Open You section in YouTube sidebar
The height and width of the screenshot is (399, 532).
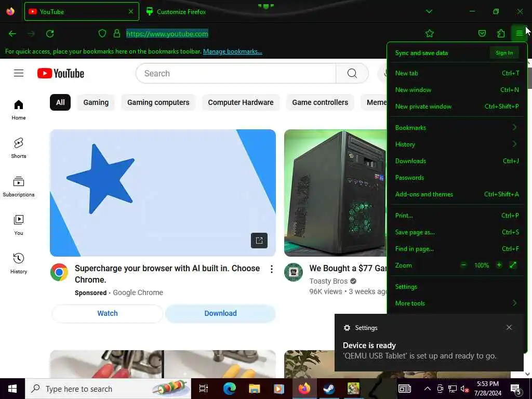pos(19,225)
